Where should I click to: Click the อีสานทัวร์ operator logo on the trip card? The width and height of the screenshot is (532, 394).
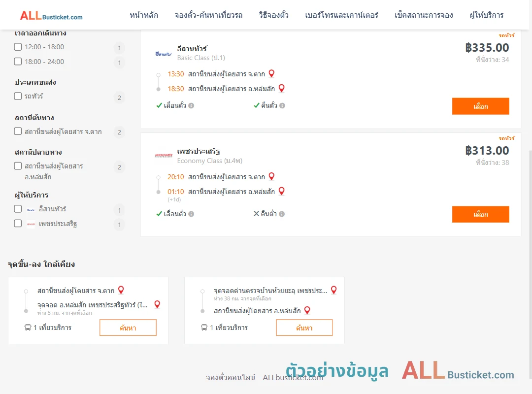[x=163, y=54]
